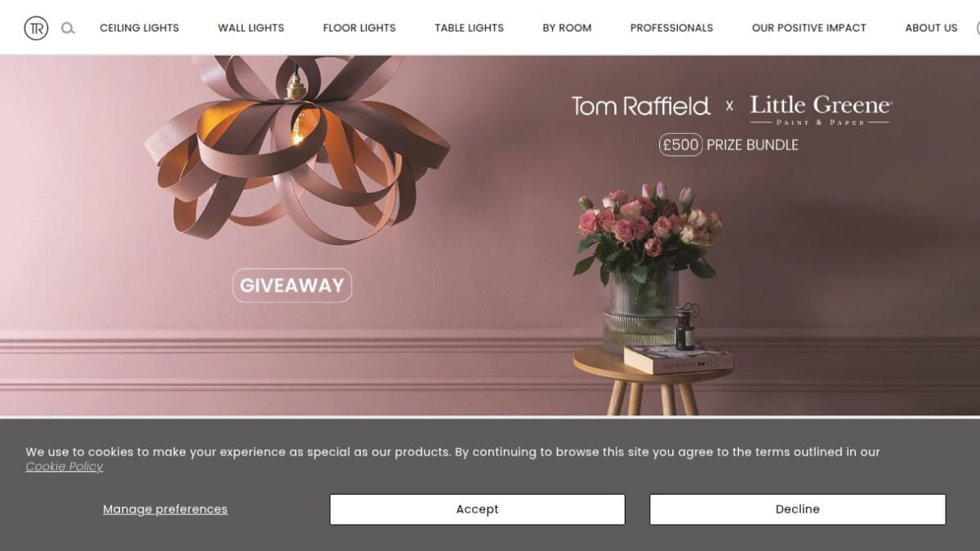Click the Little Greene logo on banner
Image resolution: width=980 pixels, height=551 pixels.
[x=820, y=109]
